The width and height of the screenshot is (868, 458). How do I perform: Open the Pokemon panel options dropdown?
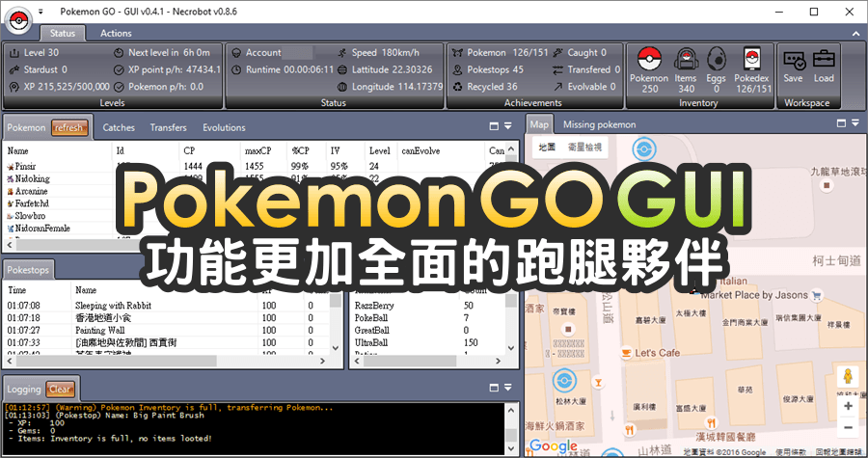click(x=507, y=126)
